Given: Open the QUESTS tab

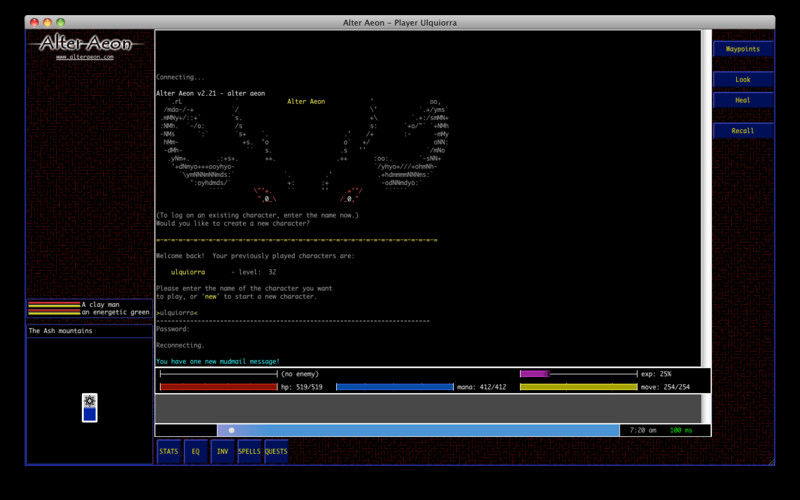Looking at the screenshot, I should point(276,452).
